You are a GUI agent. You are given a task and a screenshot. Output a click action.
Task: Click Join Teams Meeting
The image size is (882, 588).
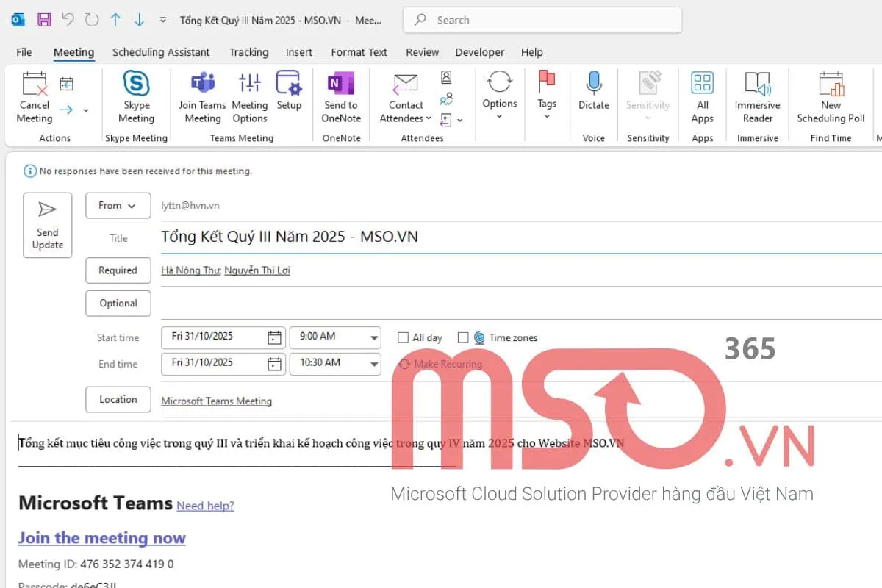201,96
